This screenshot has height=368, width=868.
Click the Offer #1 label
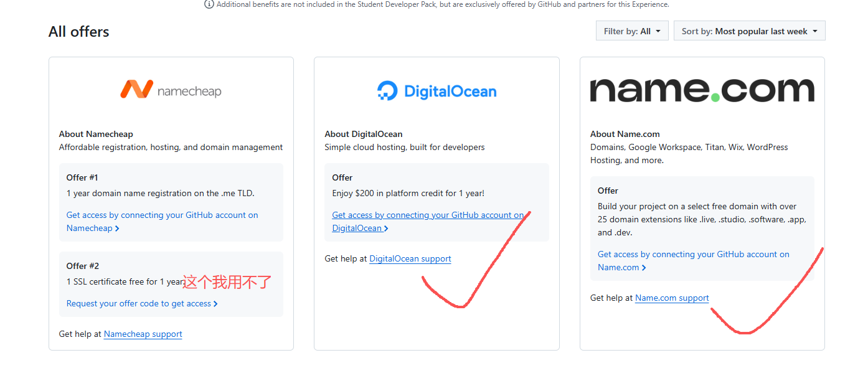[83, 177]
